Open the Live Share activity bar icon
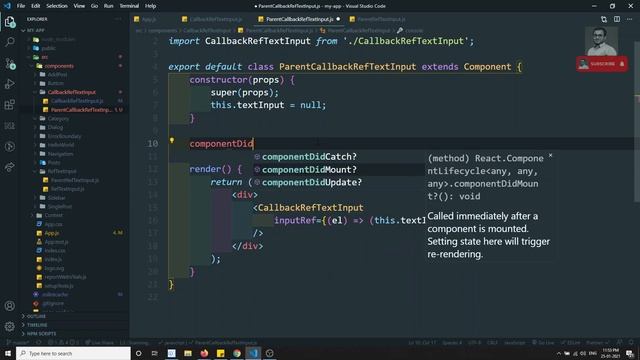Viewport: 640px width, 360px height. (10, 167)
